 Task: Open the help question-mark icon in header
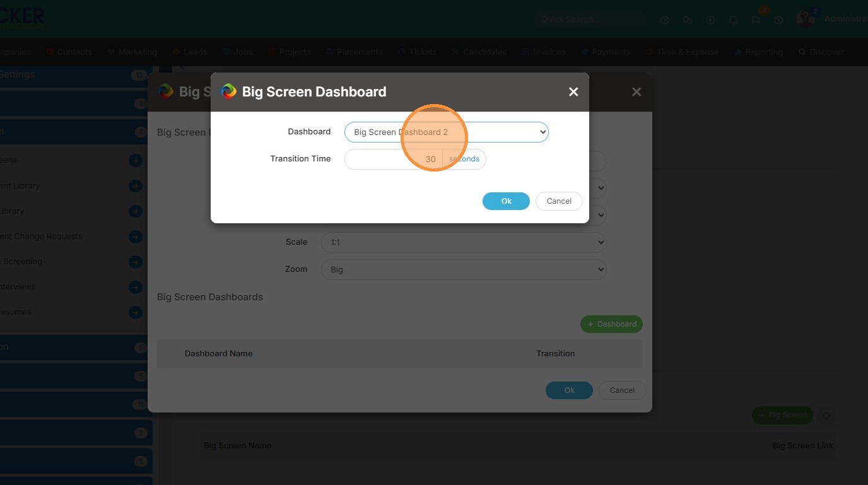[x=665, y=20]
